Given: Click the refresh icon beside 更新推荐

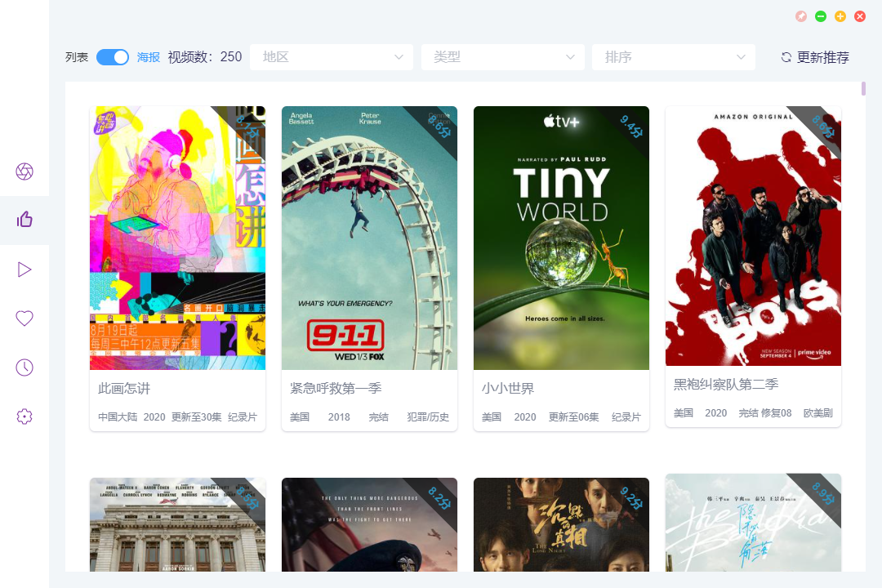Looking at the screenshot, I should 786,57.
